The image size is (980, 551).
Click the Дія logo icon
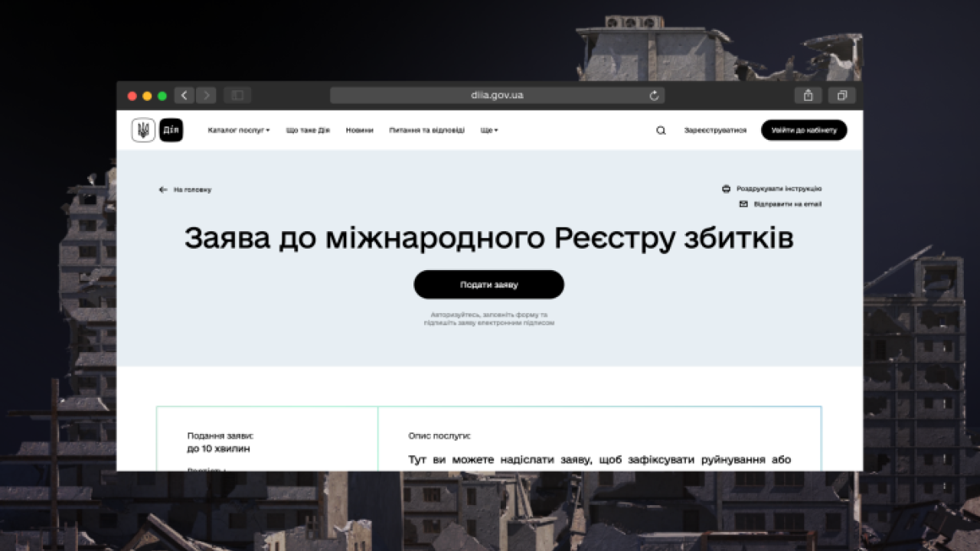(171, 130)
